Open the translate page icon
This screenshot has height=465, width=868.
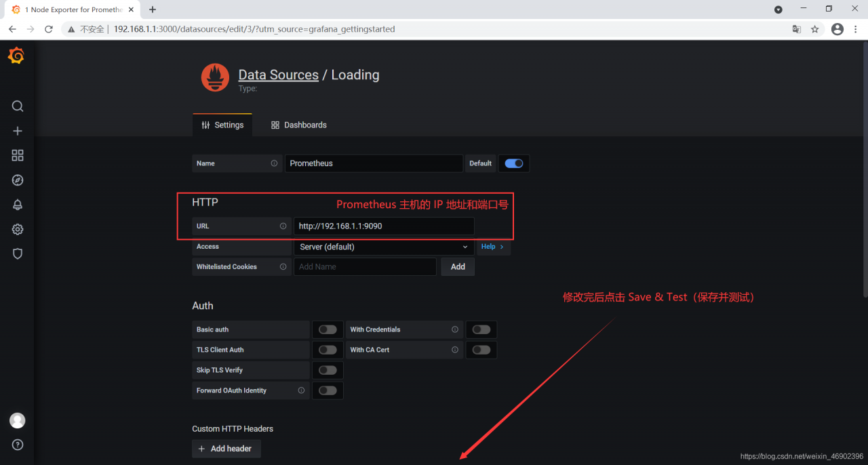click(797, 29)
